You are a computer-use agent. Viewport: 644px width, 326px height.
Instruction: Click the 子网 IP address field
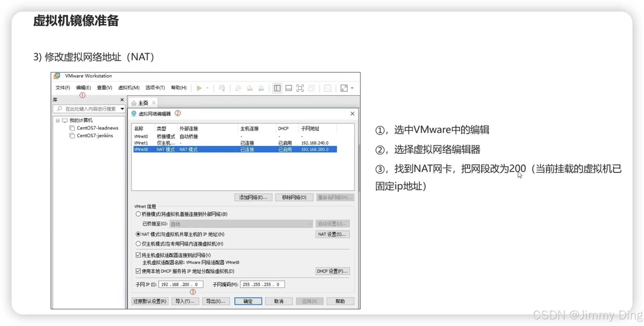click(x=181, y=285)
